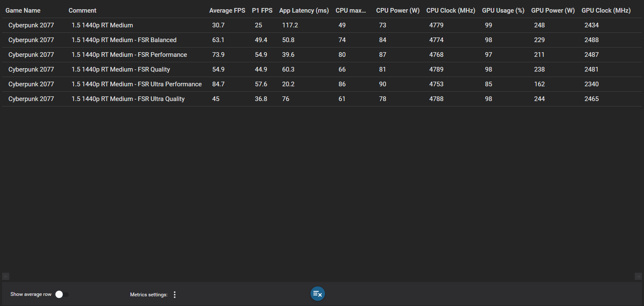Sort by P1 FPS column header
This screenshot has height=306, width=644.
click(x=262, y=11)
